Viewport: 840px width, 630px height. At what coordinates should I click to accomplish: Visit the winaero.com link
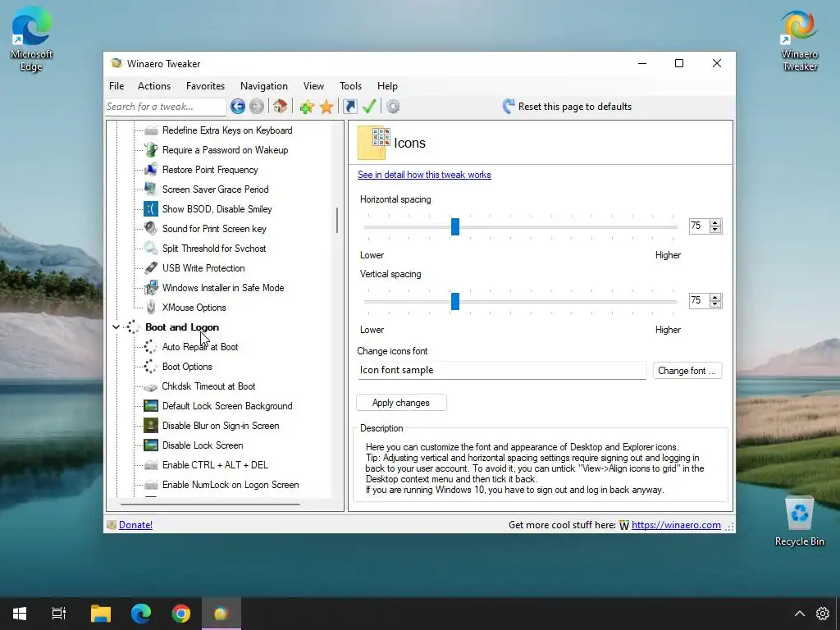coord(676,525)
